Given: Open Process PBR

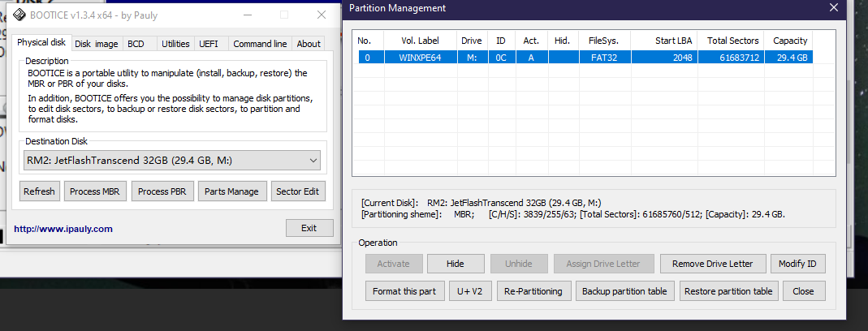Looking at the screenshot, I should coord(162,191).
